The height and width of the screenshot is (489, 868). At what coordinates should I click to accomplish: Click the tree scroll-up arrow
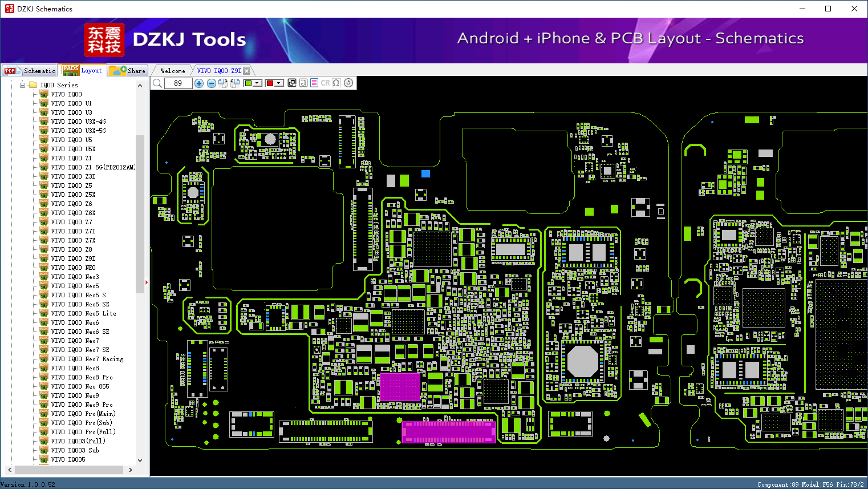point(140,86)
